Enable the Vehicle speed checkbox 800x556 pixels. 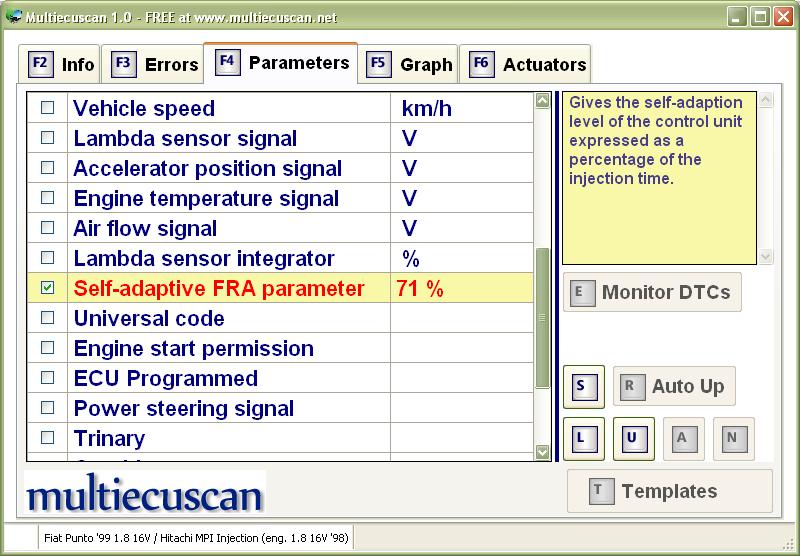pyautogui.click(x=47, y=108)
